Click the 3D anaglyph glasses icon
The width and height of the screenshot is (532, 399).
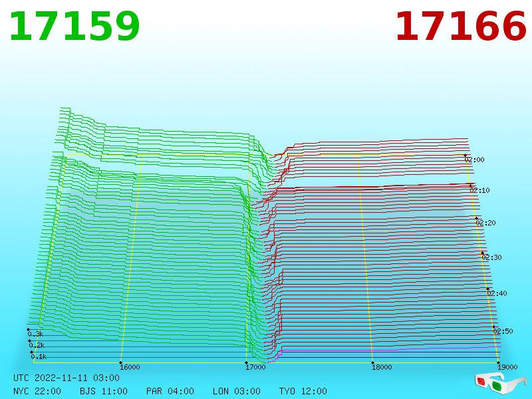point(501,383)
